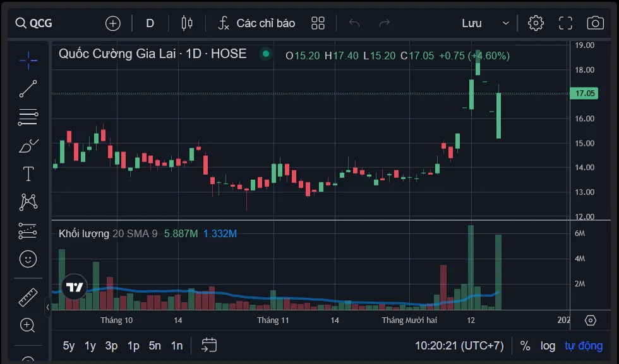
Task: Select the ruler measure tool
Action: click(28, 297)
